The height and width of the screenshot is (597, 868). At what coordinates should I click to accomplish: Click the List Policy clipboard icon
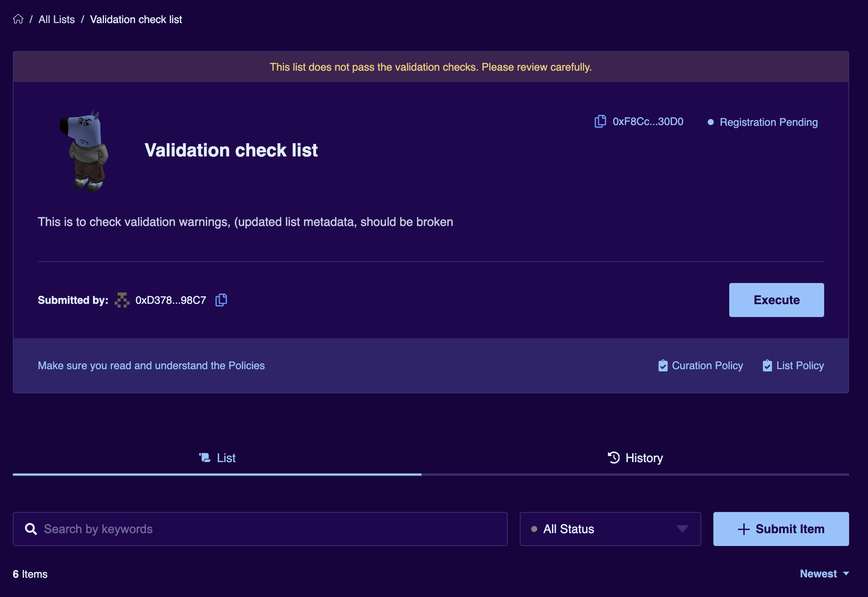pos(767,365)
